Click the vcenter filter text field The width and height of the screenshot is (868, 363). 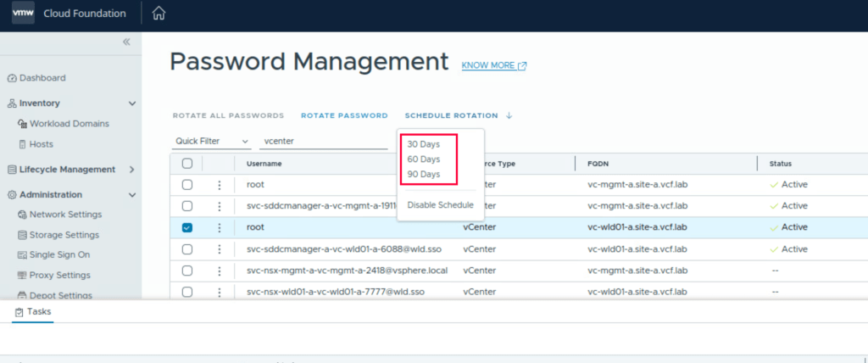(x=323, y=142)
